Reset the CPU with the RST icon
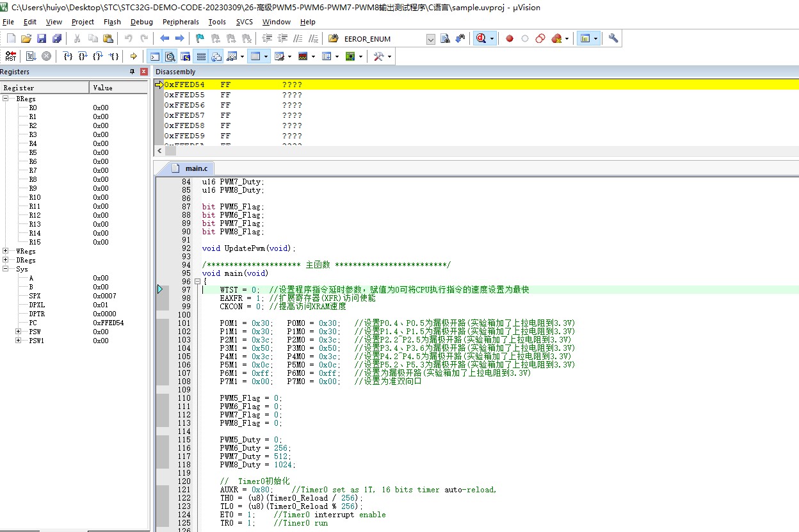Screen dimensions: 799x532 tap(11, 56)
